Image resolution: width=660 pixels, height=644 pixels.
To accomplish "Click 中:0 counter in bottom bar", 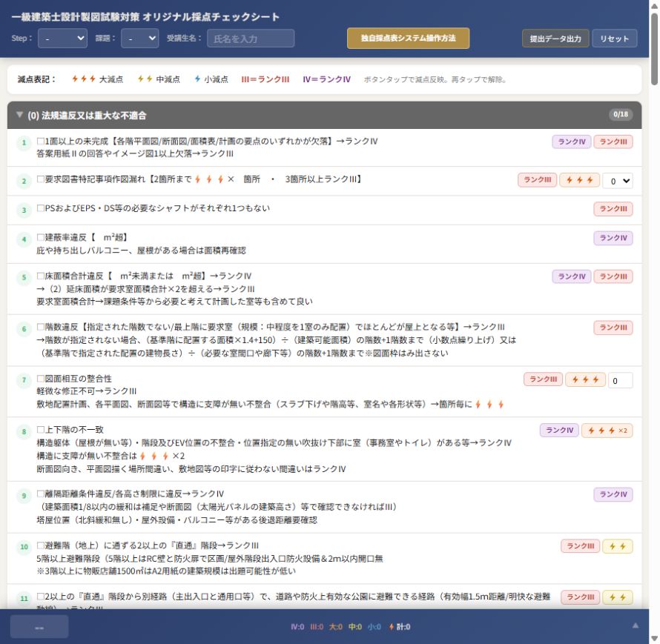I will pos(354,627).
